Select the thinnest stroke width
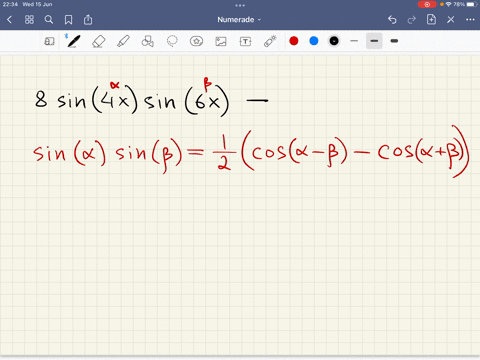 click(354, 41)
